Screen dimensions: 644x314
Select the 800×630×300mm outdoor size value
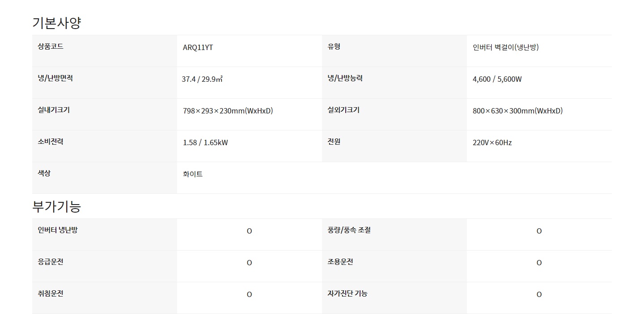(x=517, y=111)
